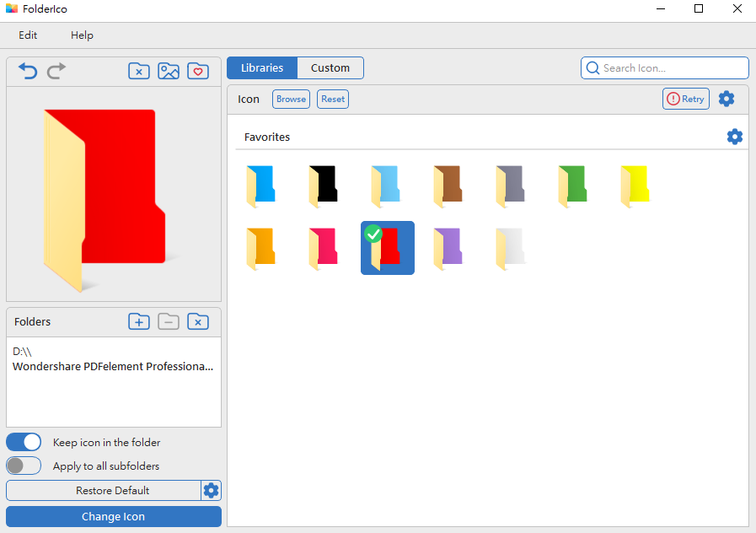The height and width of the screenshot is (533, 756).
Task: Click the redo arrow icon
Action: pyautogui.click(x=56, y=72)
